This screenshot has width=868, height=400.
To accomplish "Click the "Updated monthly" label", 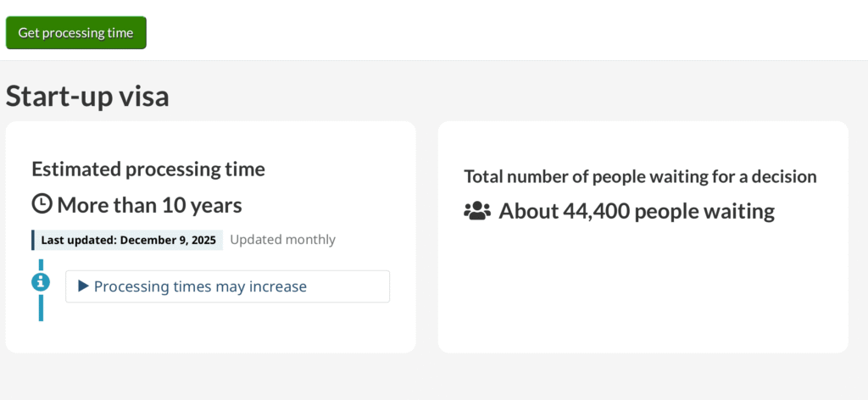I will [x=282, y=240].
